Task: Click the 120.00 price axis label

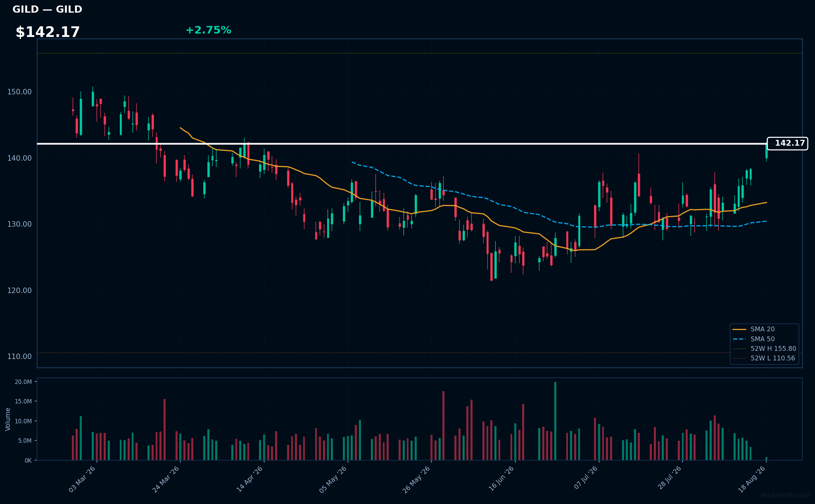Action: pyautogui.click(x=20, y=291)
